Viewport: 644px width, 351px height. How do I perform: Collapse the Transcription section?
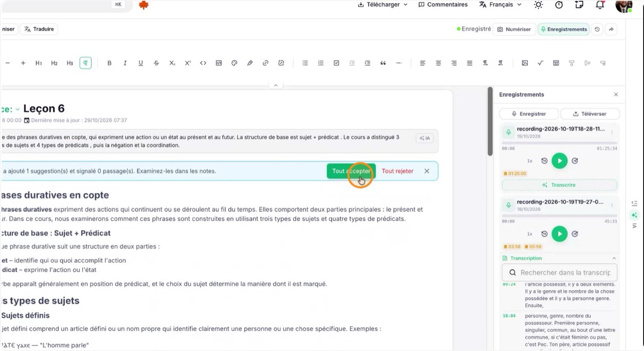614,258
